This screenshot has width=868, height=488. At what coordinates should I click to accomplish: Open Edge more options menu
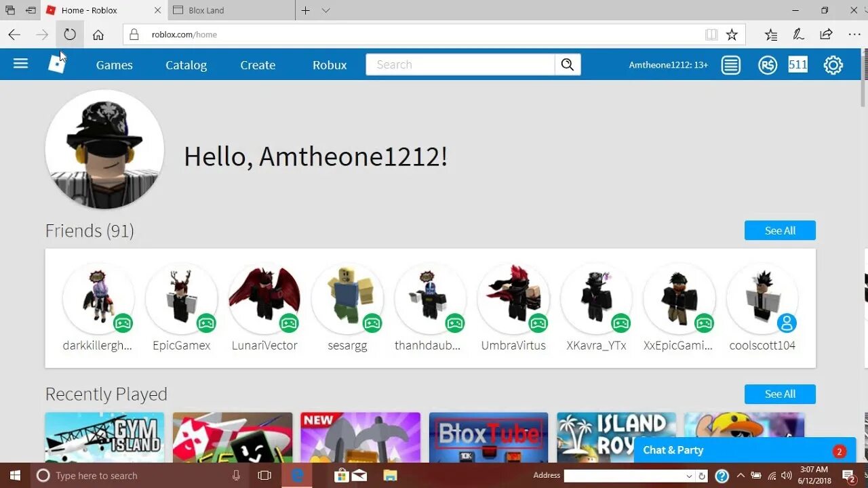854,35
